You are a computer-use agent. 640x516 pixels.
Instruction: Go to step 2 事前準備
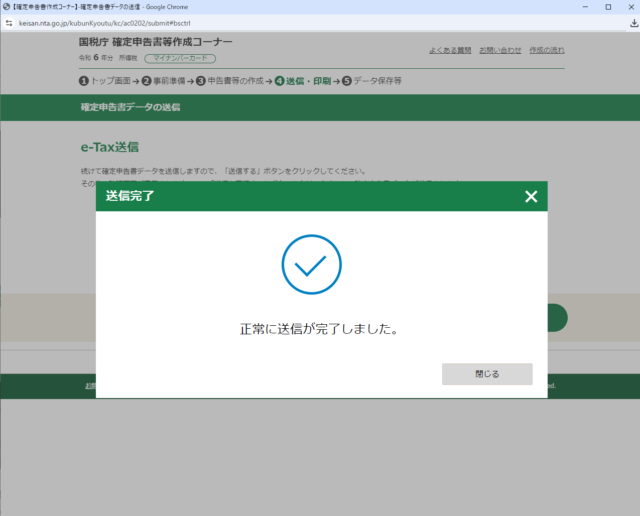pos(166,80)
